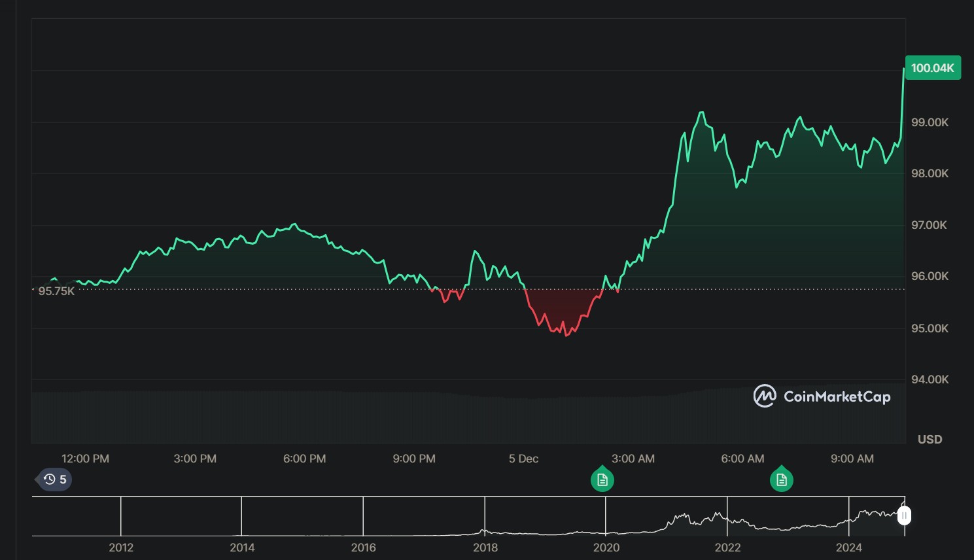Viewport: 974px width, 560px height.
Task: Click the 12:00 PM time axis label
Action: click(x=85, y=459)
